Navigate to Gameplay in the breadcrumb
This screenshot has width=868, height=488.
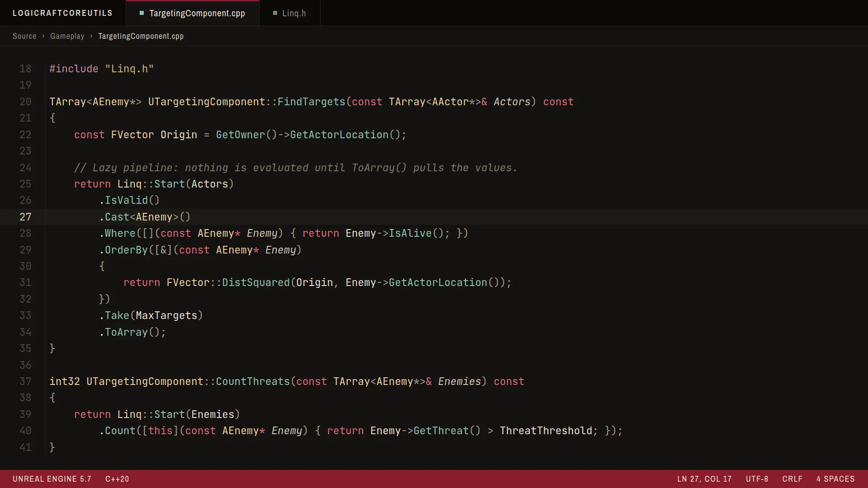click(x=67, y=36)
